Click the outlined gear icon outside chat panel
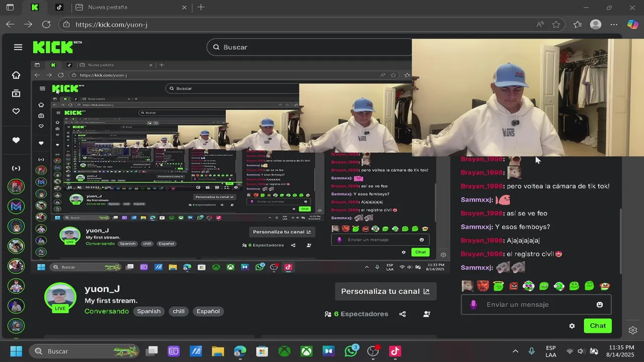 tap(633, 330)
